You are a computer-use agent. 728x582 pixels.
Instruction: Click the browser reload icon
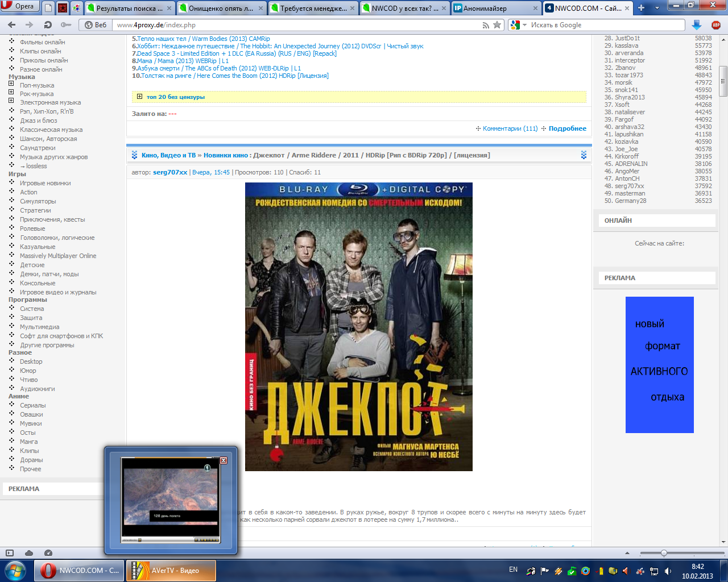click(48, 25)
